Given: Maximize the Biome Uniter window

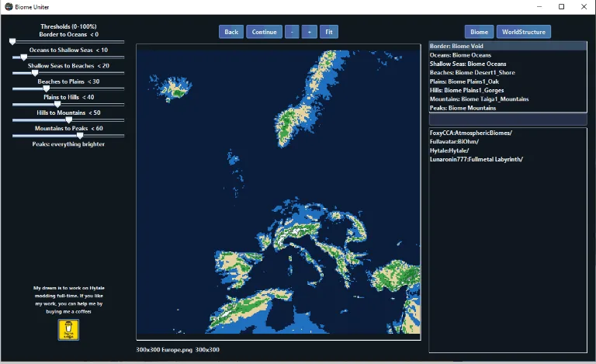Looking at the screenshot, I should (561, 7).
